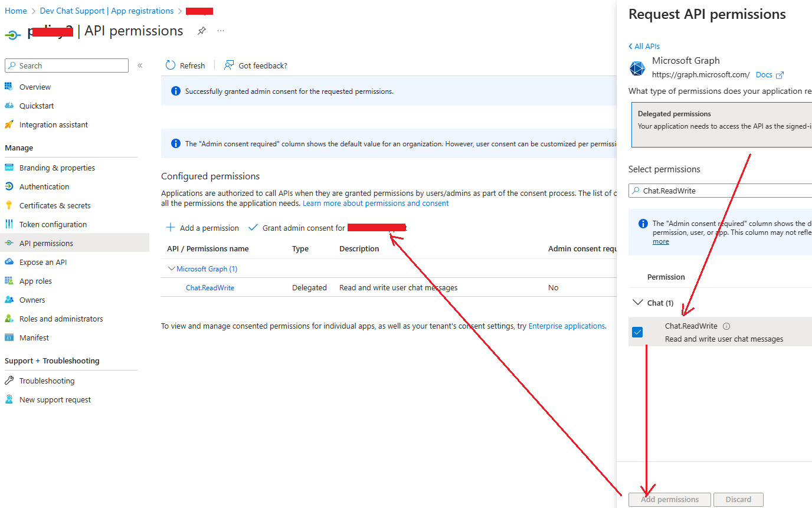812x508 pixels.
Task: Click the Type column header
Action: coord(300,248)
